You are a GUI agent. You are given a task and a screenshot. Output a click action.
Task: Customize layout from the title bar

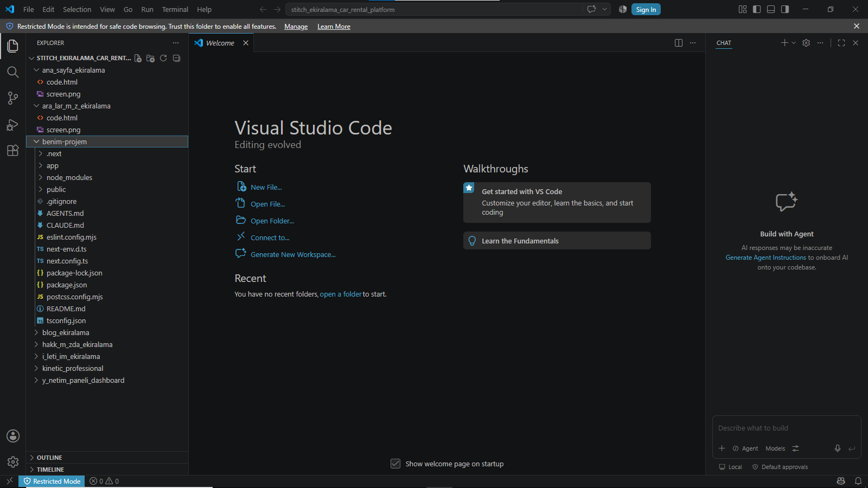coord(743,9)
